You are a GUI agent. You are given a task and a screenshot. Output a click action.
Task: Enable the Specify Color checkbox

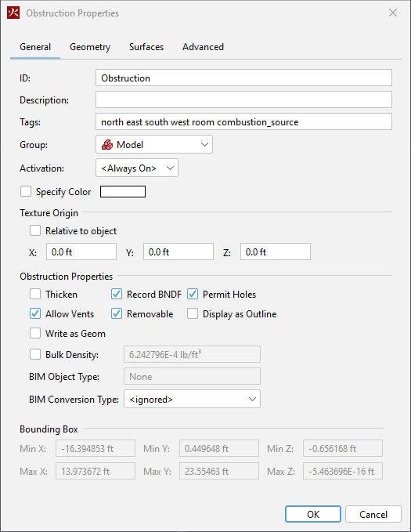pos(26,191)
